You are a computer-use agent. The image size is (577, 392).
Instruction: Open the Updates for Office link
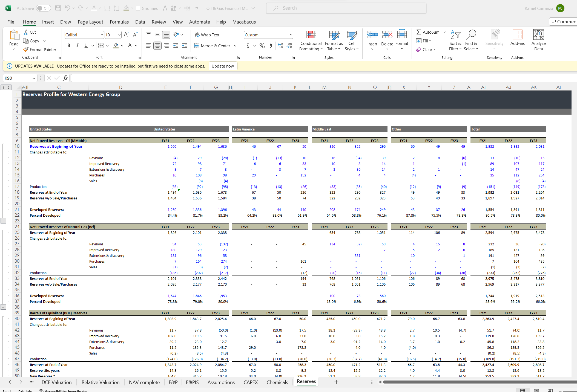(131, 66)
